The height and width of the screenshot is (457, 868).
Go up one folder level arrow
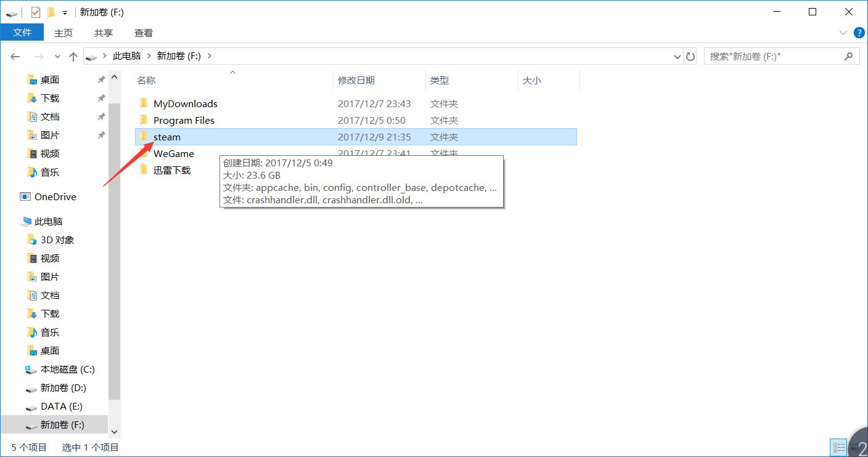tap(73, 56)
